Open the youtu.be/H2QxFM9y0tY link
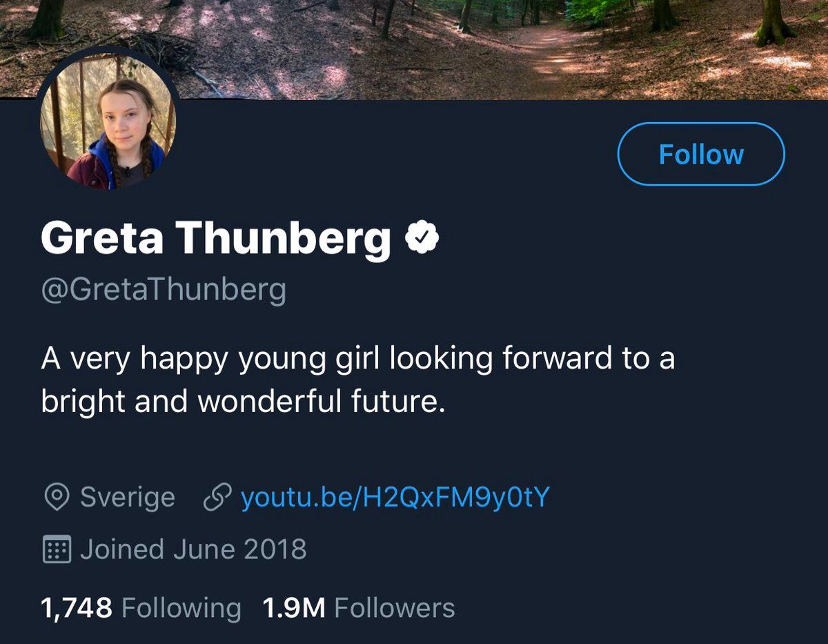 click(394, 497)
